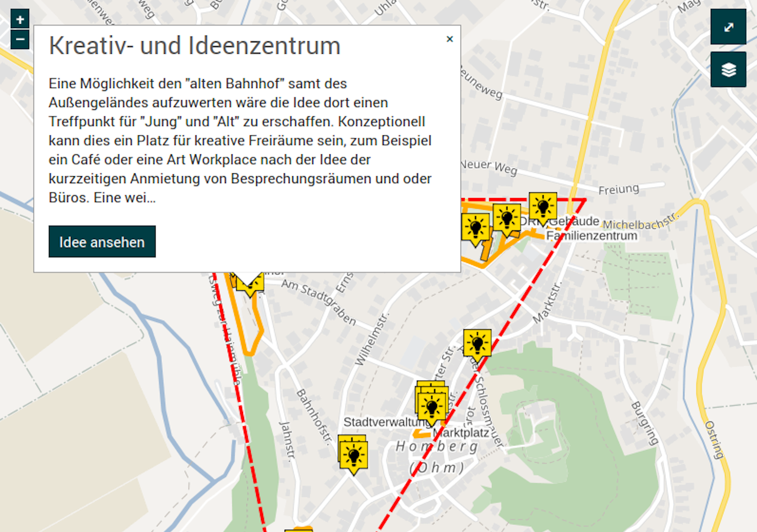Open the idea popup for Kreativ- und Ideenzentrum text
Image resolution: width=757 pixels, height=532 pixels.
[102, 241]
